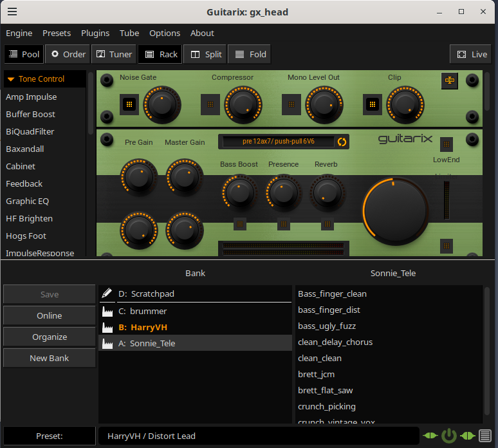The image size is (498, 448).
Task: Click the Split rack button
Action: 206,54
